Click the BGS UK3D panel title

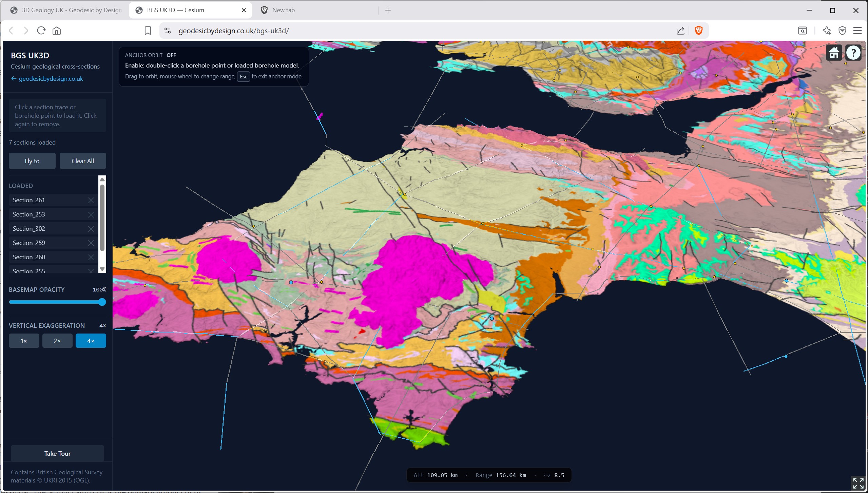pyautogui.click(x=30, y=55)
